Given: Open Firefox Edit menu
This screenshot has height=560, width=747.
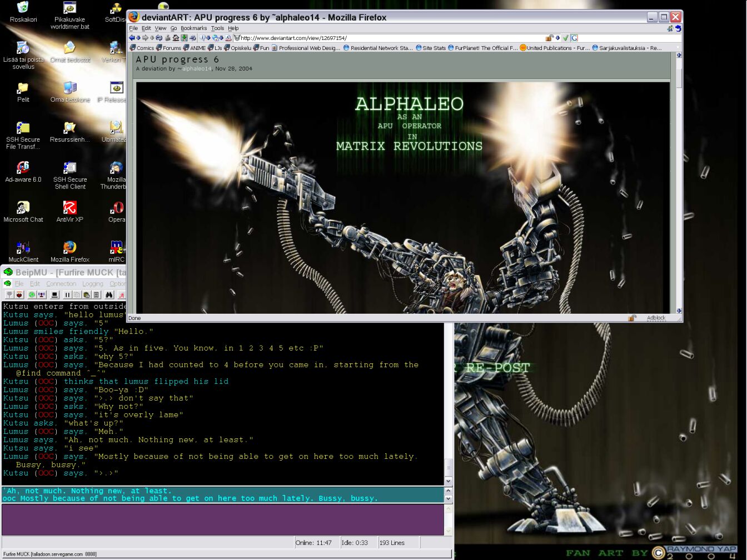Looking at the screenshot, I should [x=146, y=28].
